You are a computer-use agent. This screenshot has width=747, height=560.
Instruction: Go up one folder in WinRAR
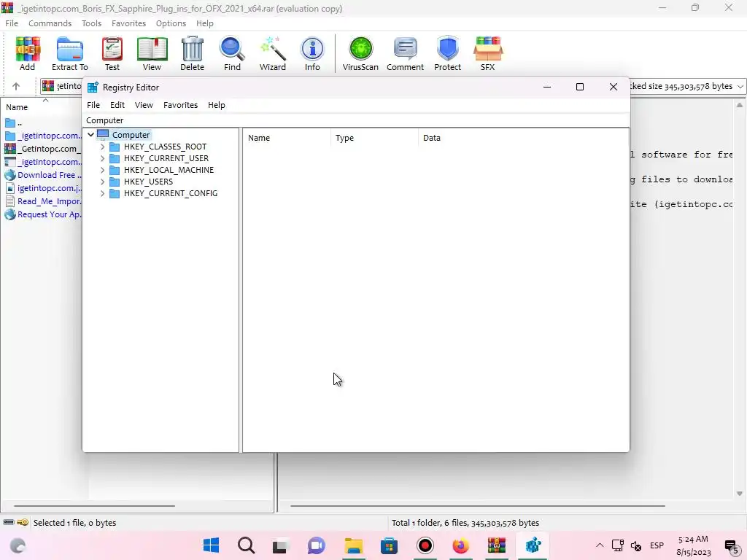point(16,86)
